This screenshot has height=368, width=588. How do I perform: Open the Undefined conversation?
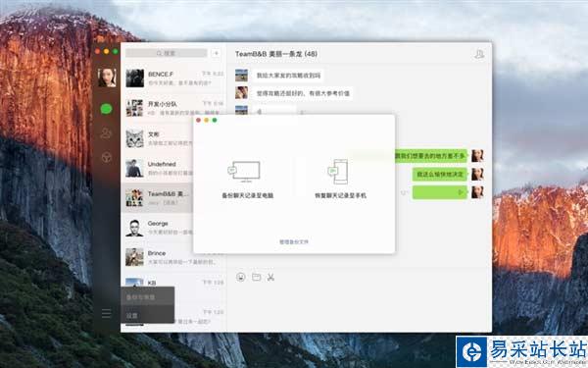[x=157, y=168]
